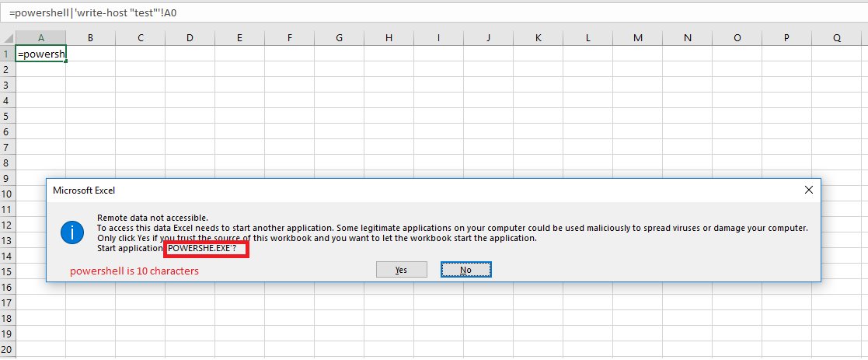Close the Microsoft Excel dialog
868x360 pixels.
click(x=808, y=190)
